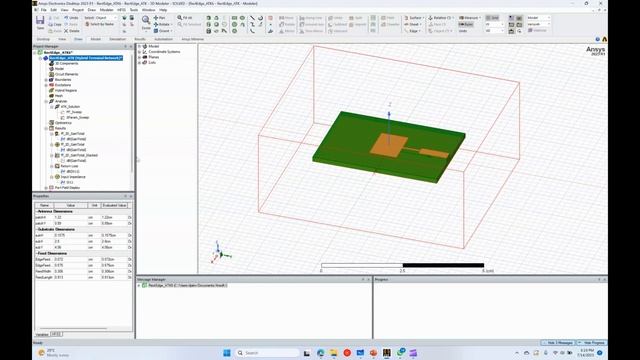Image resolution: width=640 pixels, height=360 pixels.
Task: Edit the subY value field
Action: click(x=70, y=247)
